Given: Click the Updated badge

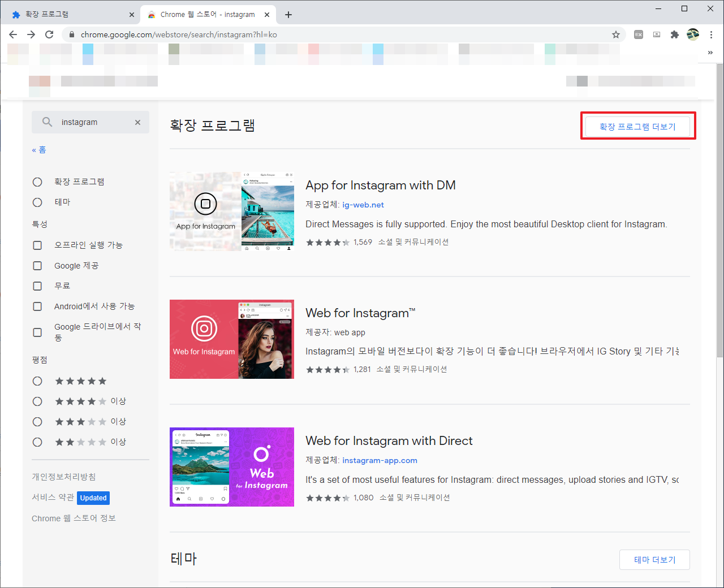Looking at the screenshot, I should tap(93, 498).
